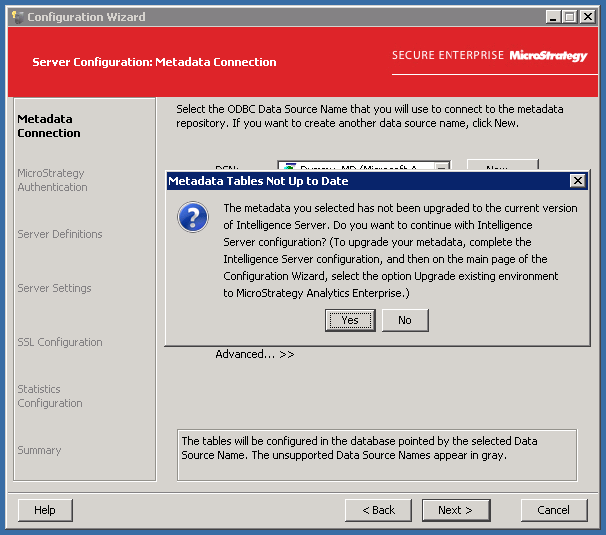Screen dimensions: 606x535
Task: Open the Help button
Action: pos(45,510)
